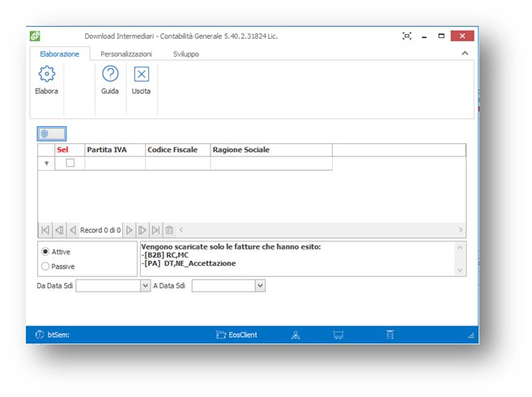Click the delete record trash icon
Viewport: 532px width, 397px height.
click(x=169, y=230)
